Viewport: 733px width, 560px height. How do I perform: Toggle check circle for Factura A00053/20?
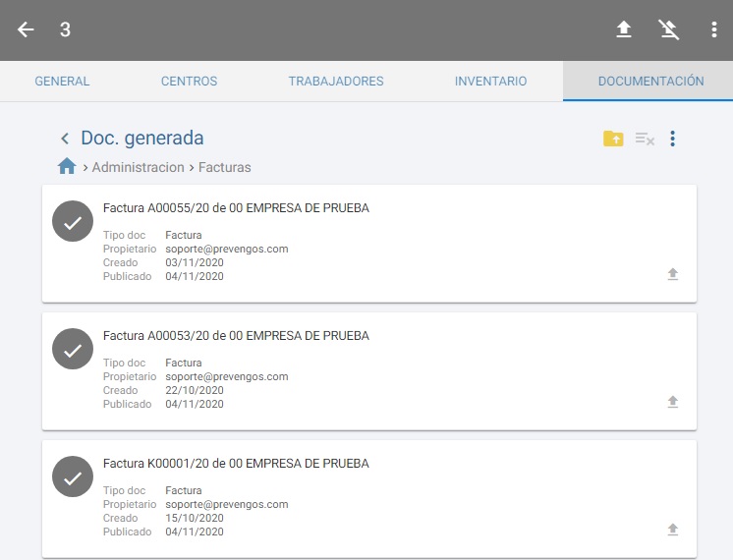73,350
